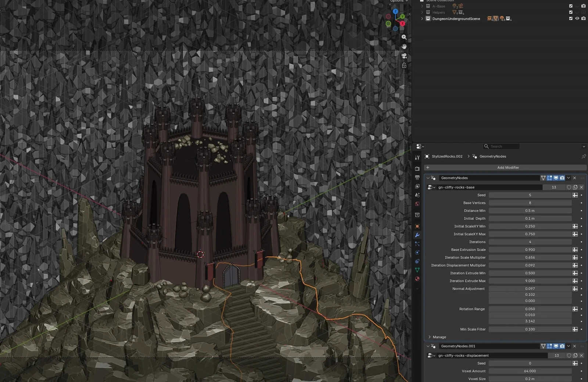Click the zoom in/out viewport icon

(x=404, y=37)
